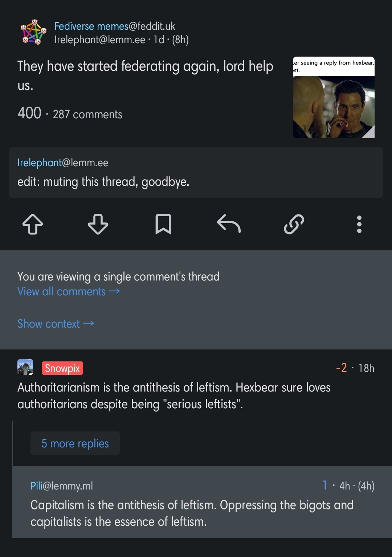Open Snowpix user avatar
392x557 pixels.
[25, 367]
